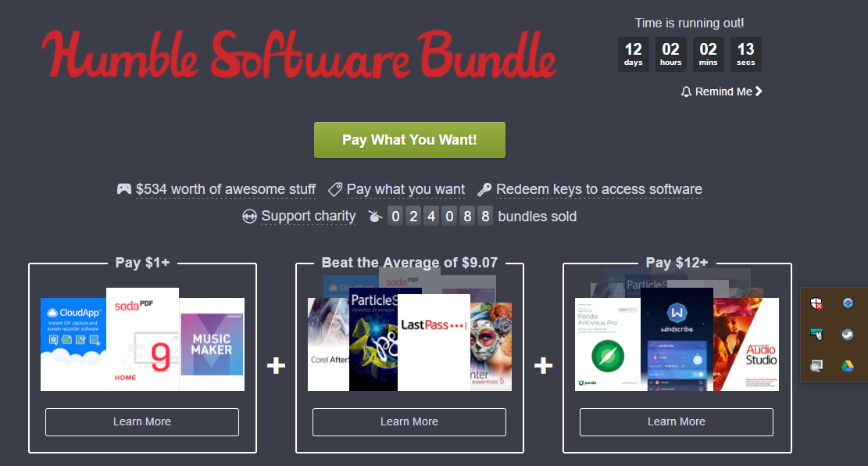
Task: Click the gamepad icon beside $534 worth
Action: [x=124, y=189]
